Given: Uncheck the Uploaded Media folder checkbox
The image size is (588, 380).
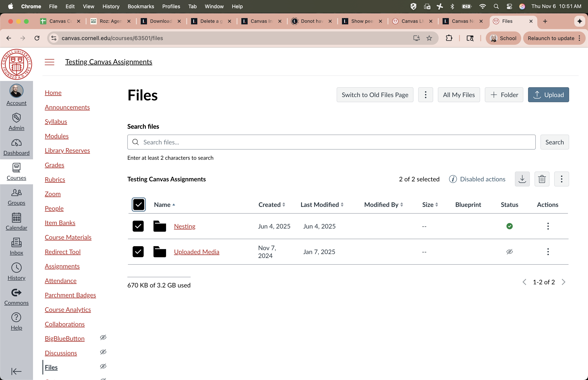Looking at the screenshot, I should click(138, 252).
